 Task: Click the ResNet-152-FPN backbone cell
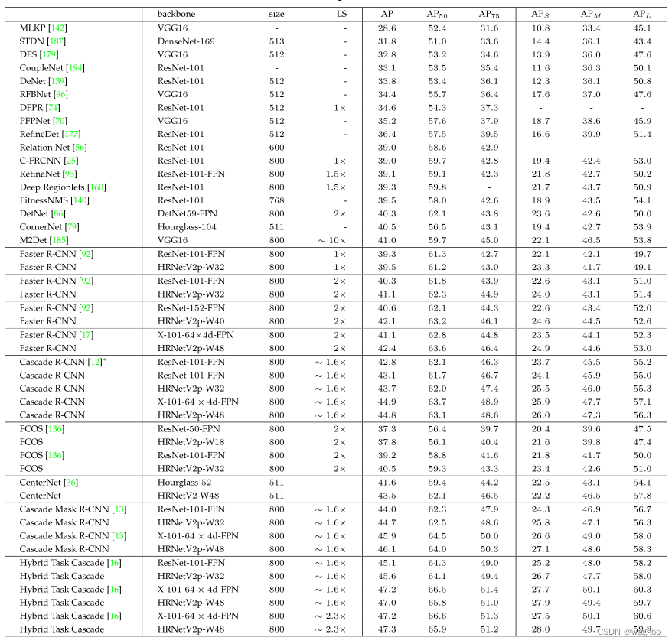[191, 308]
